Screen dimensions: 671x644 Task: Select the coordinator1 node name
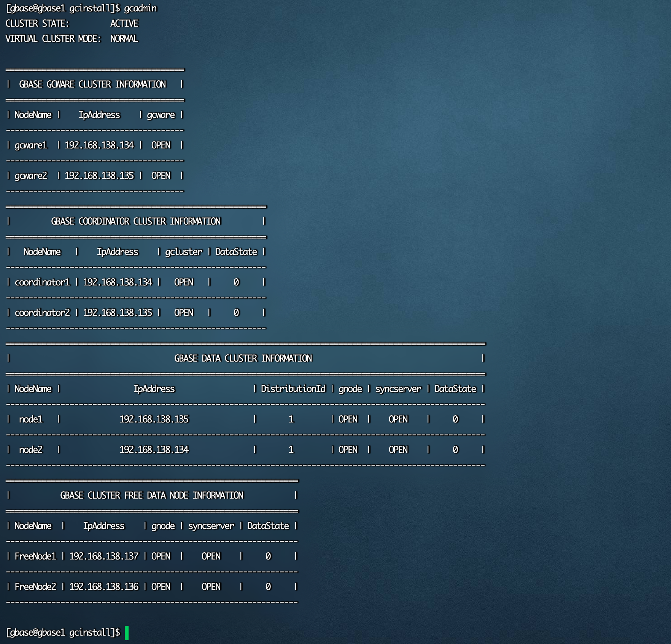pos(42,282)
